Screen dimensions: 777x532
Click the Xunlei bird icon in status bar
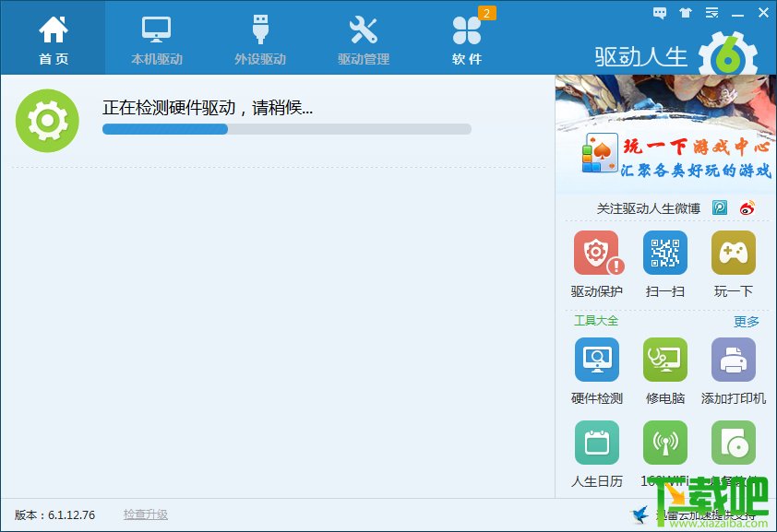pyautogui.click(x=640, y=514)
